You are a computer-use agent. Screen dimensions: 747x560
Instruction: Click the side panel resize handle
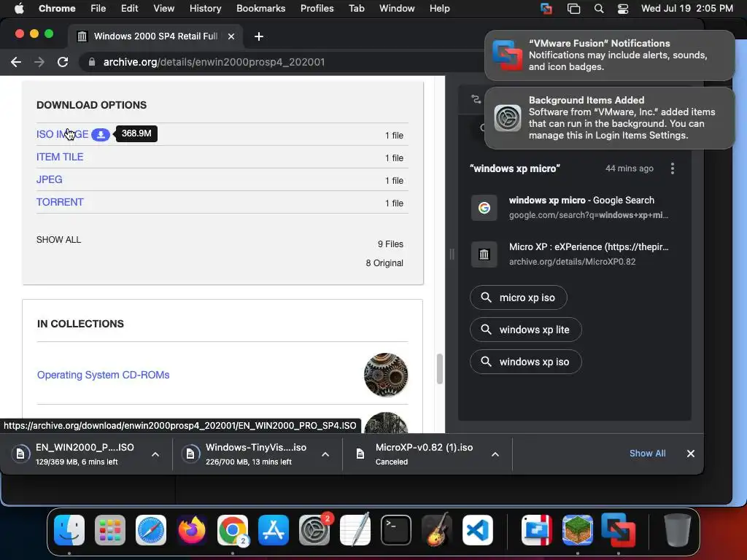click(x=452, y=254)
